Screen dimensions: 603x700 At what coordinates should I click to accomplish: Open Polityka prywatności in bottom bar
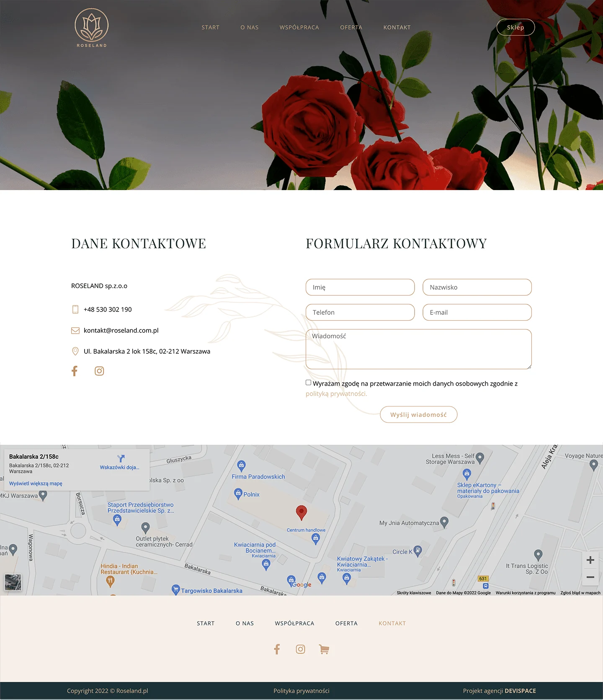coord(301,691)
